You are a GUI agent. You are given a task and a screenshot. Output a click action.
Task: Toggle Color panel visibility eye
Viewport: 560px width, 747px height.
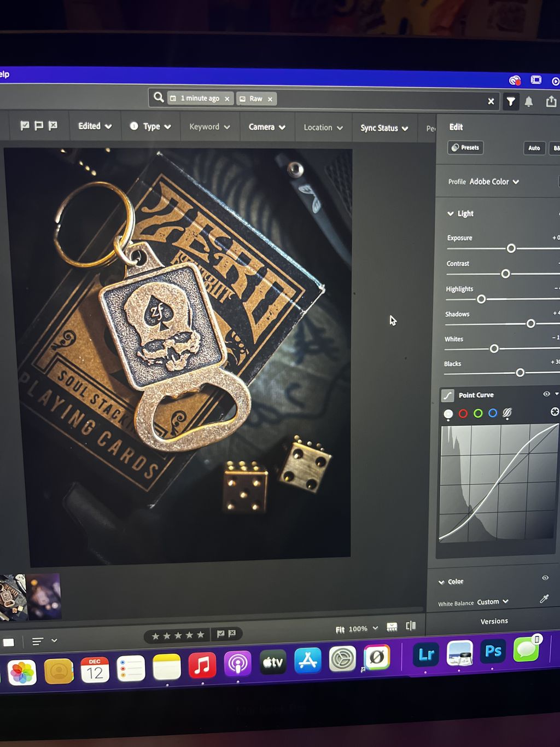[x=545, y=578]
